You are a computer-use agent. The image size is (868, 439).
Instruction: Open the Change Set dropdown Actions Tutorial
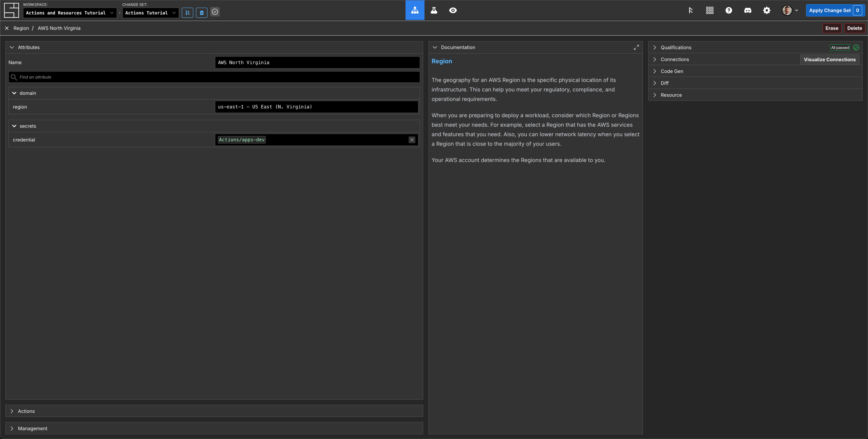150,13
